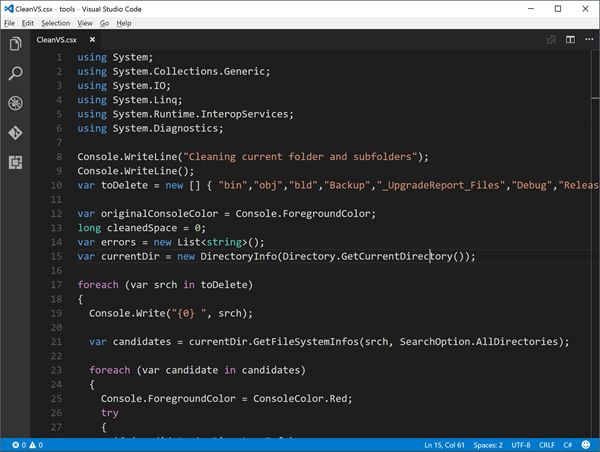Click Ln 15, Col 61 in status bar
The height and width of the screenshot is (452, 600).
point(444,445)
